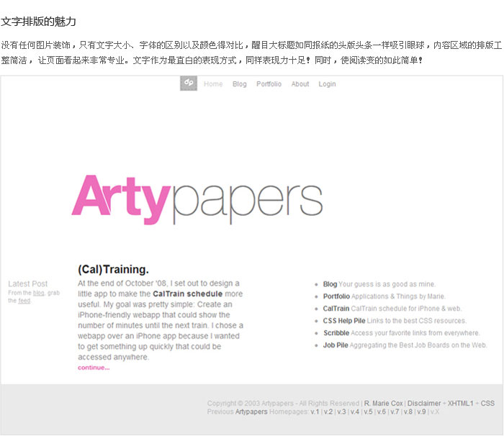Open previous homepage v.2

[328, 412]
